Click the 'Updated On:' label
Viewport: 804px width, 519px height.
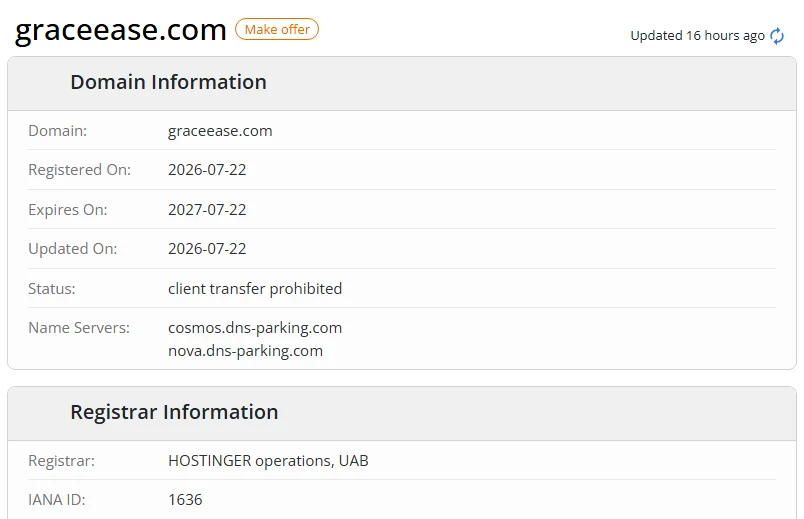click(x=72, y=249)
